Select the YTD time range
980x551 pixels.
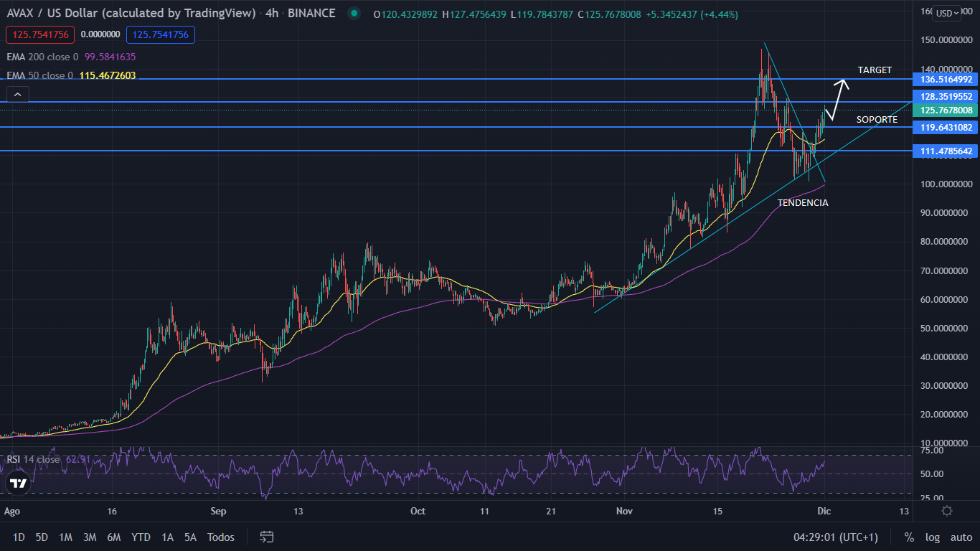pos(141,537)
